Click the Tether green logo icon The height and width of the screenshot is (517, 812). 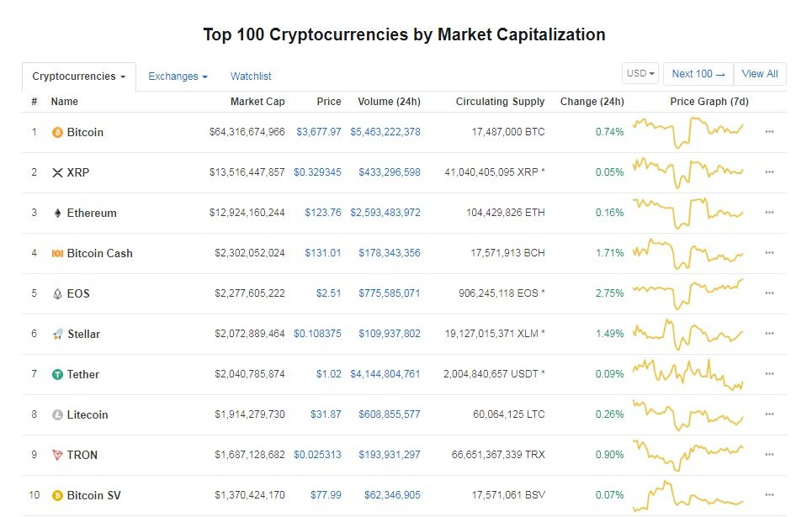[x=57, y=374]
